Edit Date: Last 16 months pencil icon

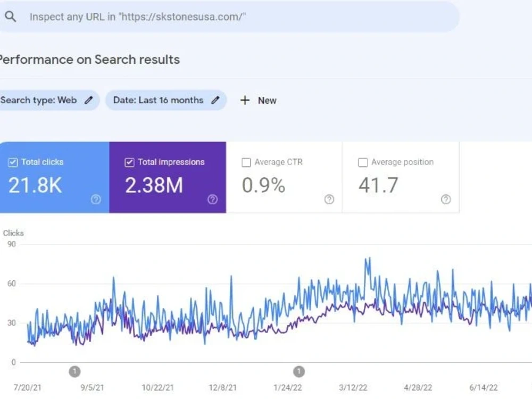(215, 100)
